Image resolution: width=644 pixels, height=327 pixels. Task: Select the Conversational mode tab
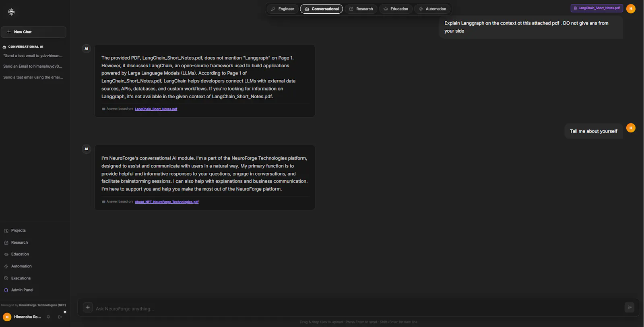click(x=321, y=9)
